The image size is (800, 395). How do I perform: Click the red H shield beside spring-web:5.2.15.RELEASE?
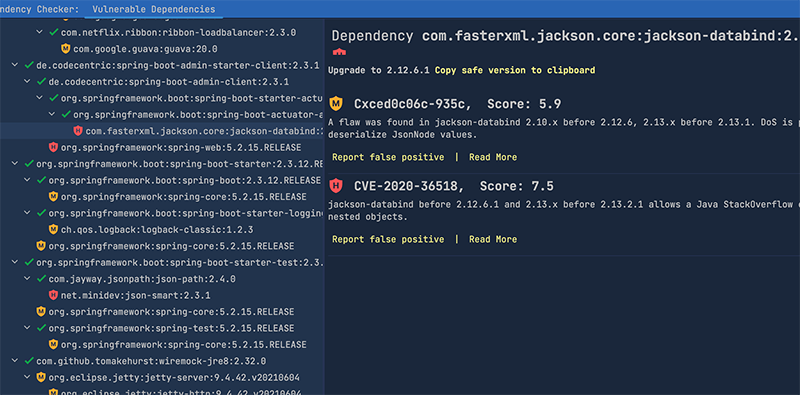click(53, 147)
